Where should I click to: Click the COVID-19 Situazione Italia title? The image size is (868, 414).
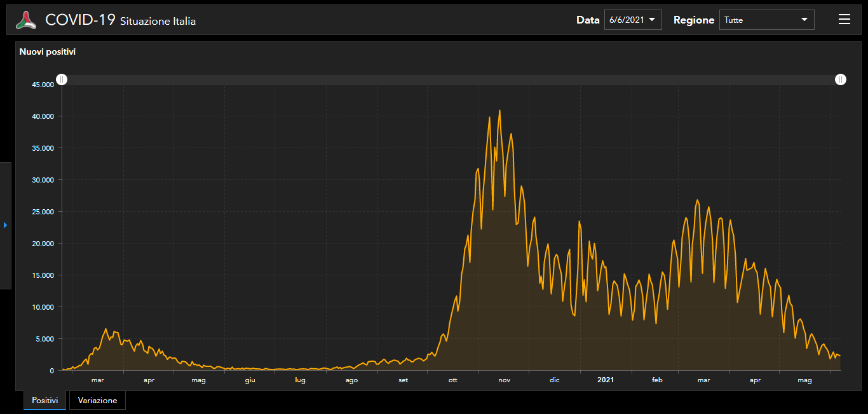coord(120,20)
